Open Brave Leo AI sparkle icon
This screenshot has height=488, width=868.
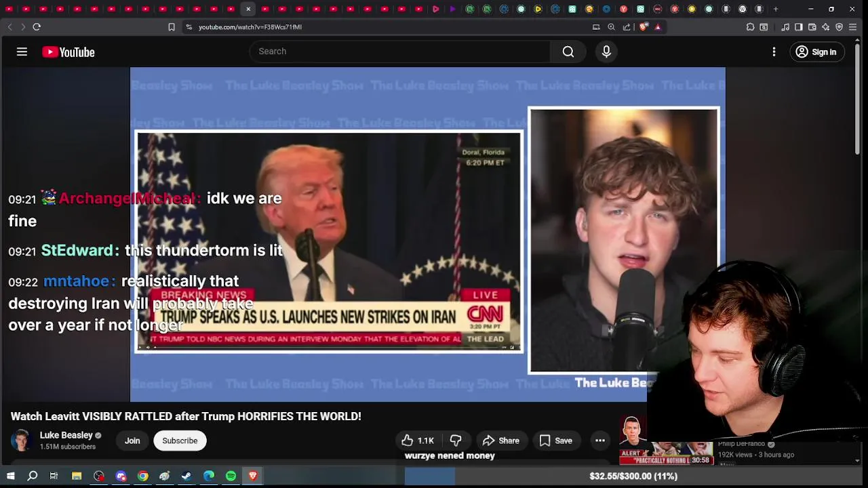(x=825, y=27)
